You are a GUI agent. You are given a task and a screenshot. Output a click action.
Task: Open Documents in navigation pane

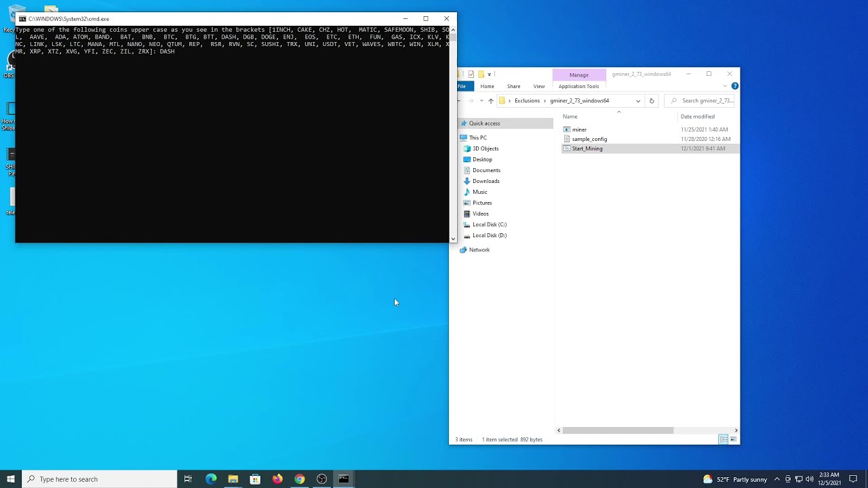point(486,170)
